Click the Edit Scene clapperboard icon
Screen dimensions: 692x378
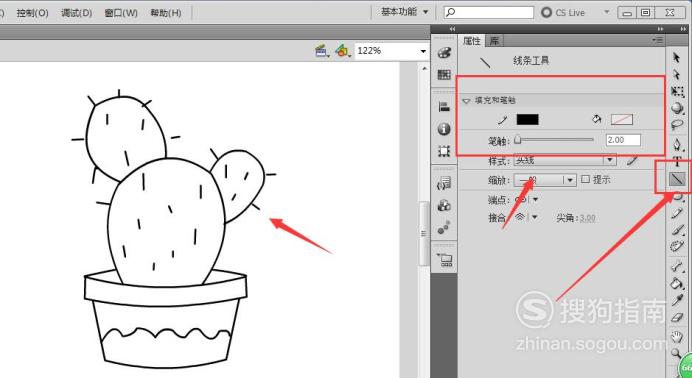point(321,51)
